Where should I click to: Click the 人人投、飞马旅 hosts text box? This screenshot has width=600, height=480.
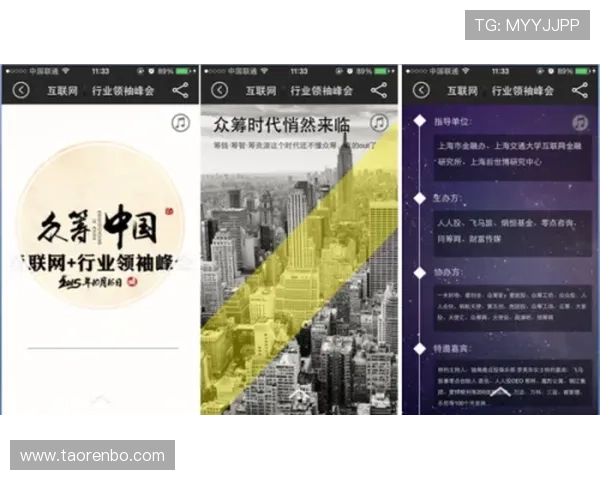point(512,233)
